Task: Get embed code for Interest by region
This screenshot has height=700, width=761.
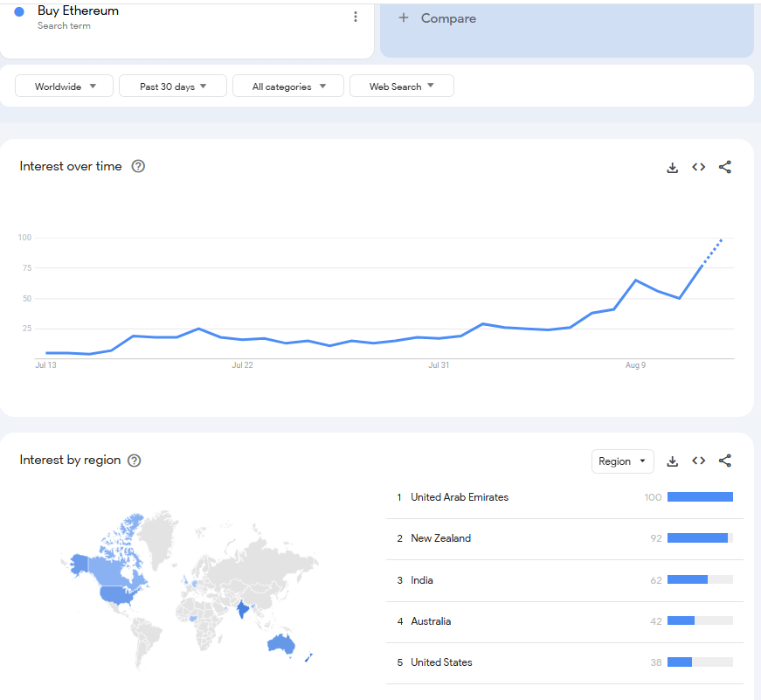Action: tap(698, 461)
